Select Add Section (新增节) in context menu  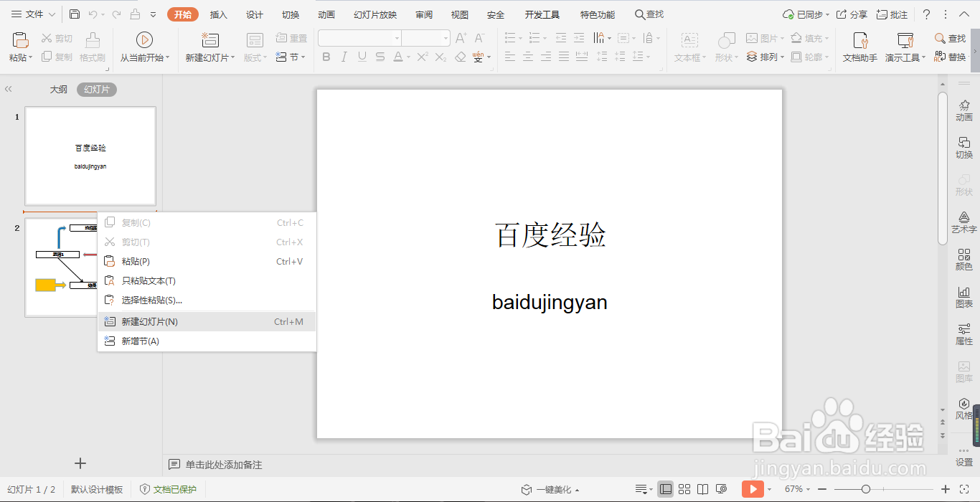(x=207, y=341)
